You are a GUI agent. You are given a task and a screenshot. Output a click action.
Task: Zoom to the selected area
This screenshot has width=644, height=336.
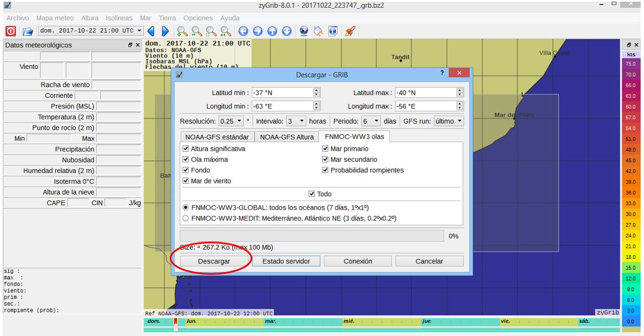pyautogui.click(x=211, y=31)
